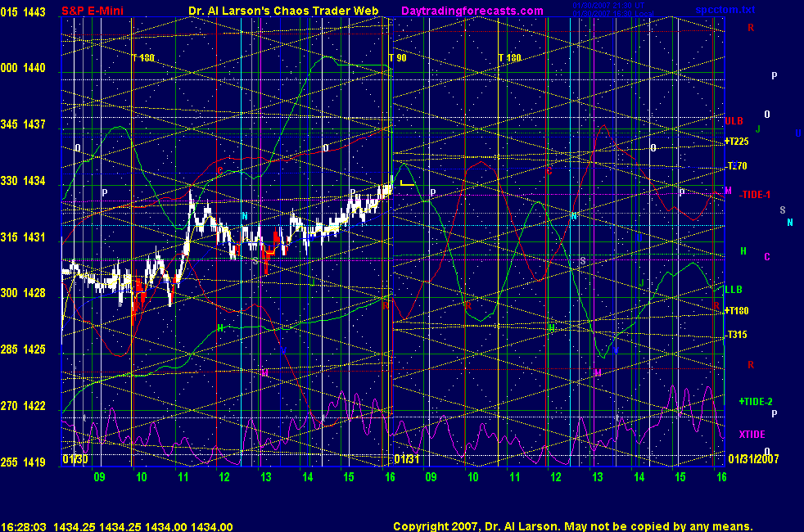Click the green H letter in right margin
The height and width of the screenshot is (532, 804).
[x=743, y=251]
